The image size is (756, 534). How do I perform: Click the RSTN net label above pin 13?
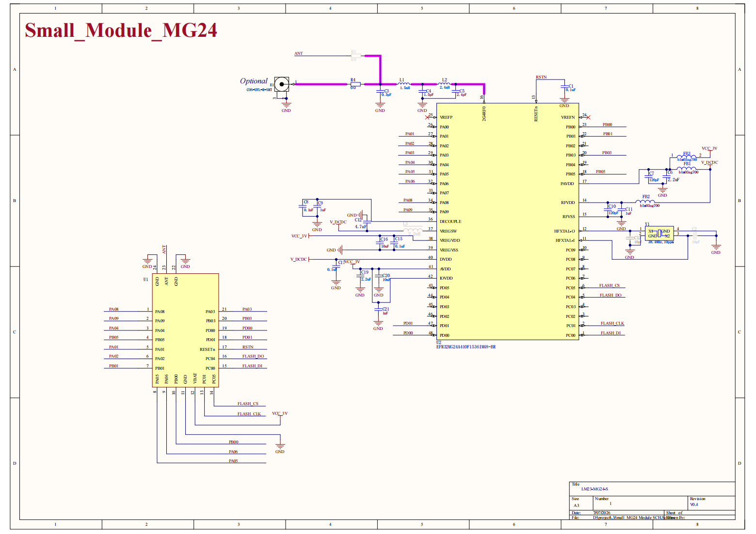(x=541, y=77)
